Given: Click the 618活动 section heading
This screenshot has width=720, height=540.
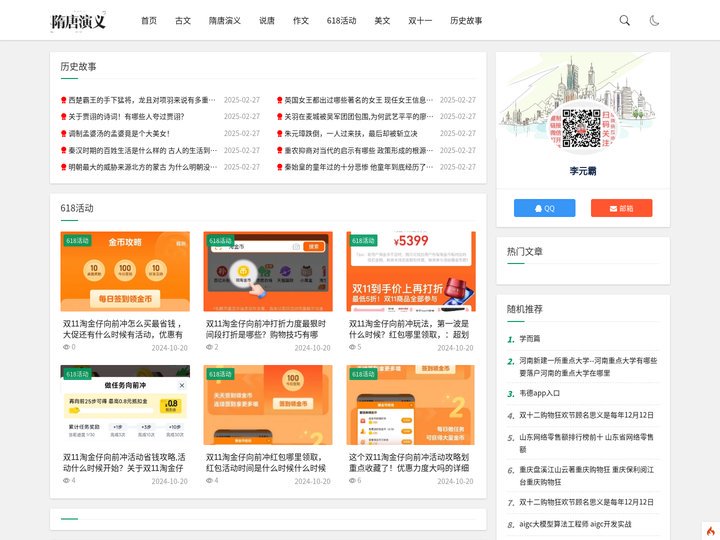Looking at the screenshot, I should point(77,208).
